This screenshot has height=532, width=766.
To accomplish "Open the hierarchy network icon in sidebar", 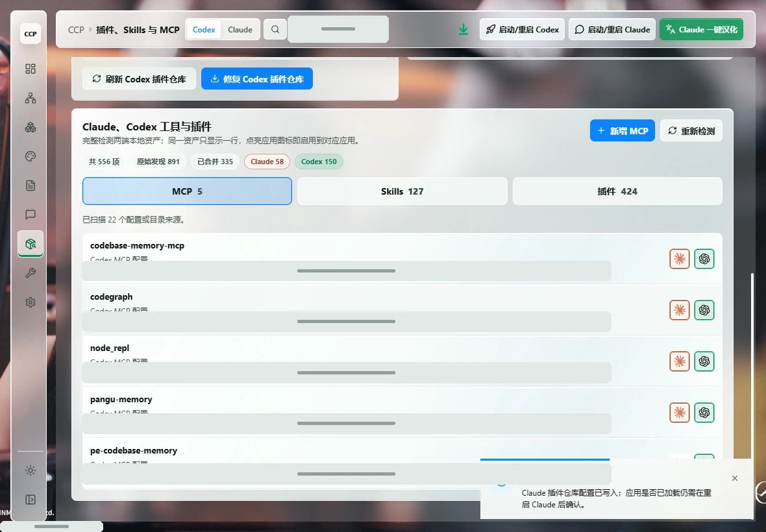I will point(31,98).
